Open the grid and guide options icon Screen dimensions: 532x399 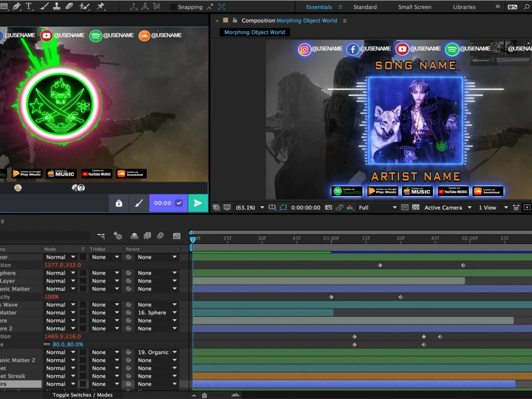click(272, 207)
